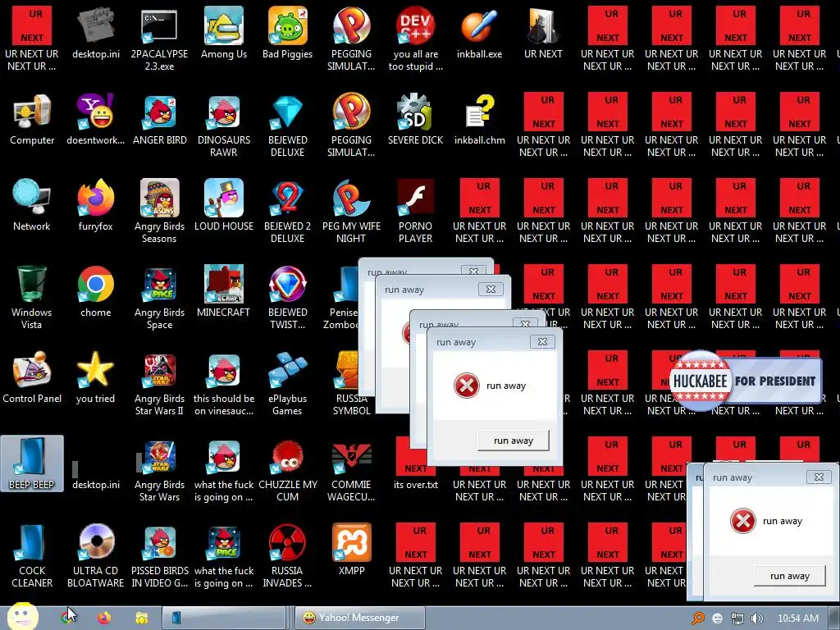
Task: Open the COMMIE WAGECU... shortcut
Action: coord(351,470)
